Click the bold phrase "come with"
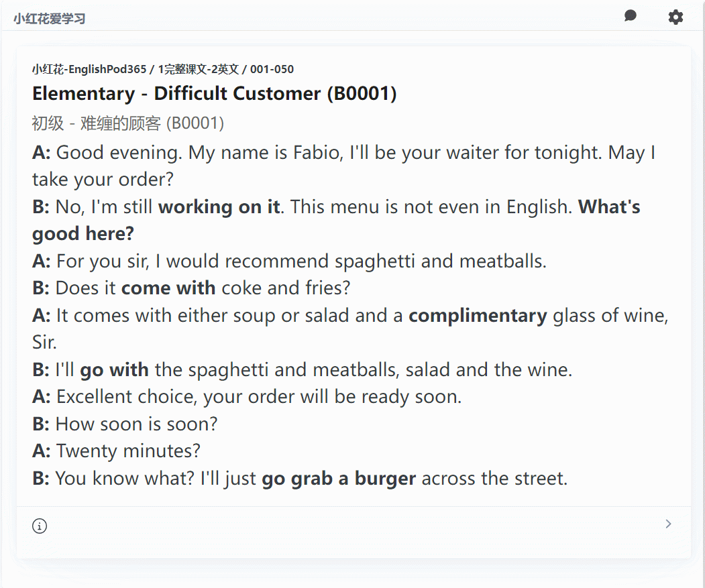 point(168,288)
